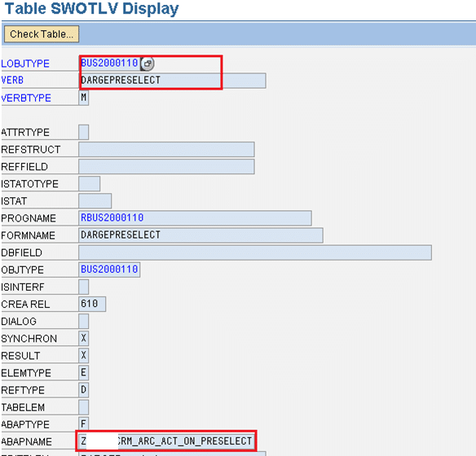
Task: Open the value help icon beside LOBJTYPE
Action: pyautogui.click(x=148, y=64)
